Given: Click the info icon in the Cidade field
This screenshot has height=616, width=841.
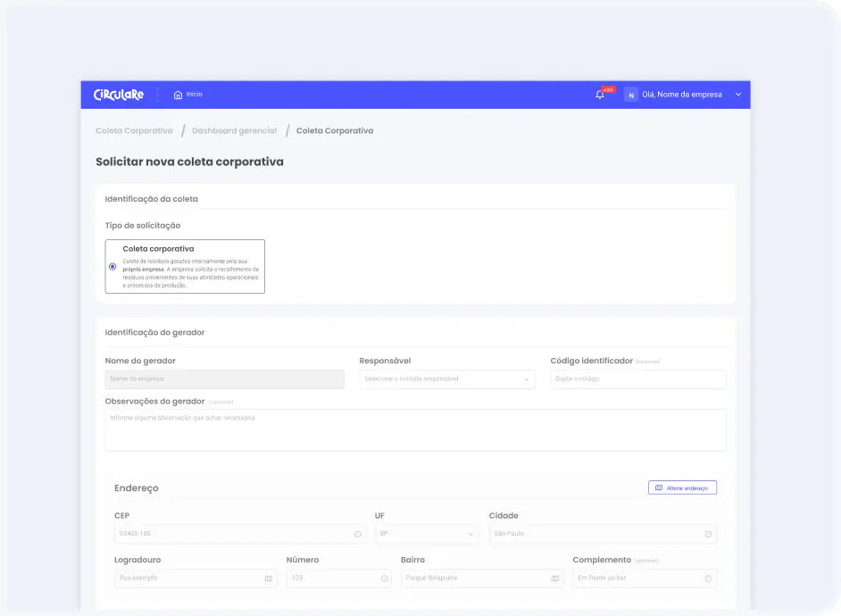Looking at the screenshot, I should pos(708,535).
